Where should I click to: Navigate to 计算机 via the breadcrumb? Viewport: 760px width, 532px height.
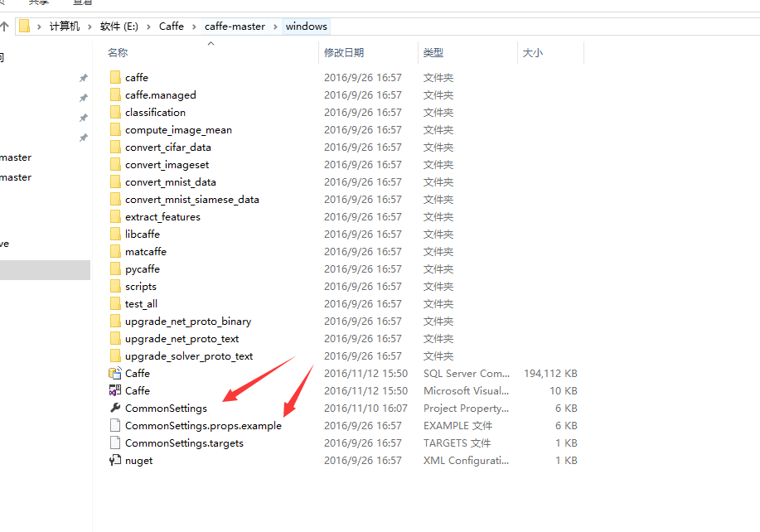point(66,26)
